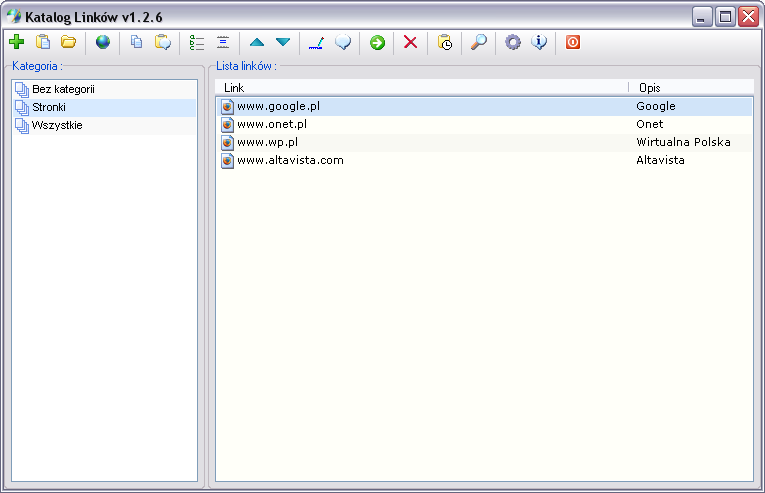Move selected link down with blue arrow

[283, 42]
